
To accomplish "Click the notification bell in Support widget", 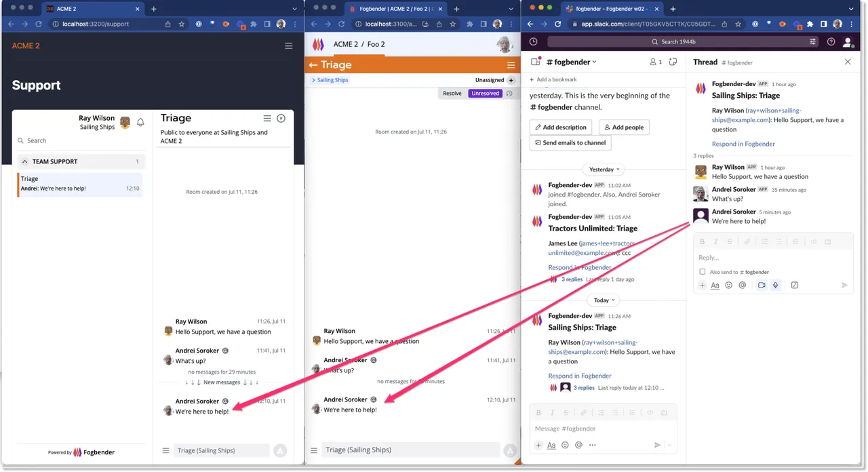I will click(x=140, y=123).
